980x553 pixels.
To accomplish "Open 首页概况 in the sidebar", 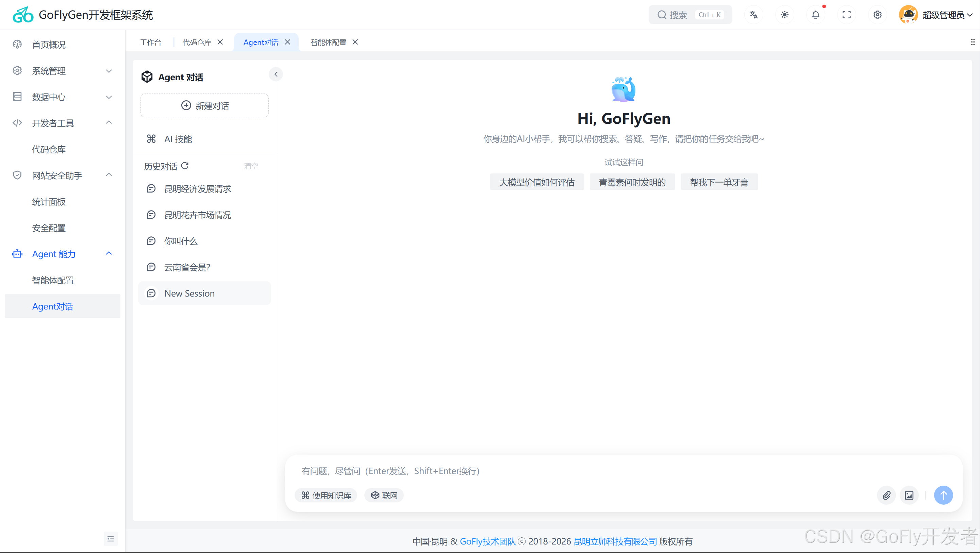I will click(x=62, y=45).
